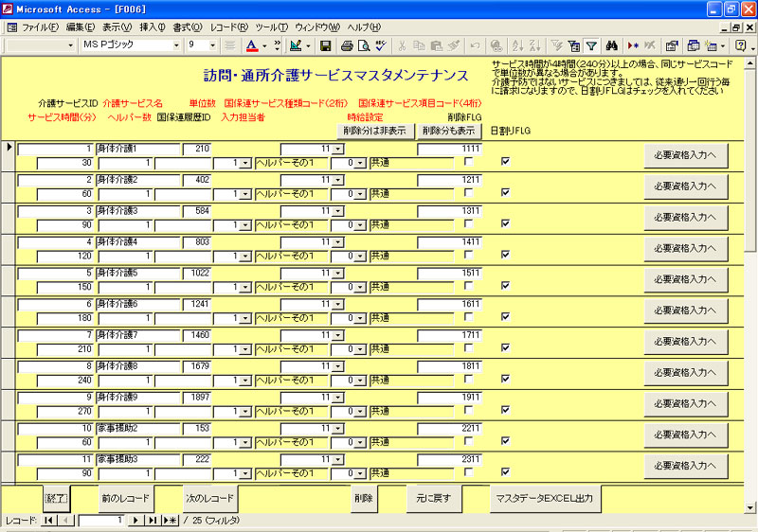Open service type code dropdown for 身体介護1
This screenshot has height=532, width=758.
coord(338,150)
